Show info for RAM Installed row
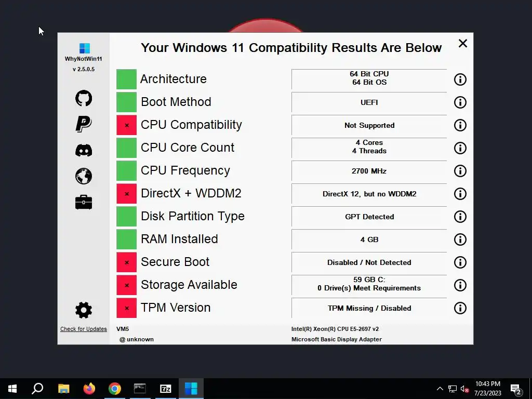 click(x=460, y=240)
